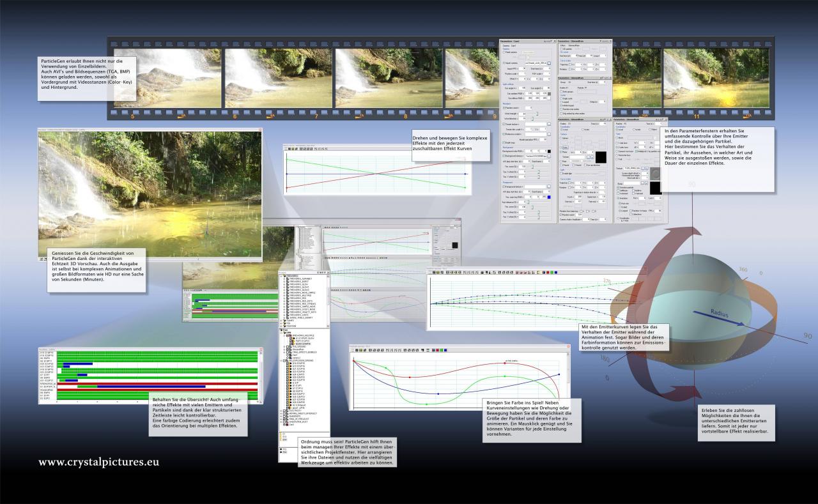This screenshot has width=818, height=504.
Task: Toggle ELECTRICITY checkbox in project tree
Action: (284, 411)
